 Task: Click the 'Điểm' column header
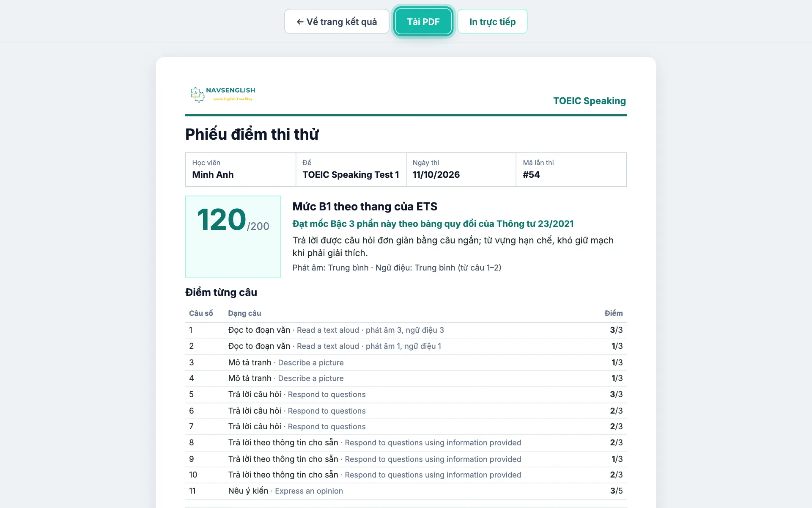(x=614, y=313)
